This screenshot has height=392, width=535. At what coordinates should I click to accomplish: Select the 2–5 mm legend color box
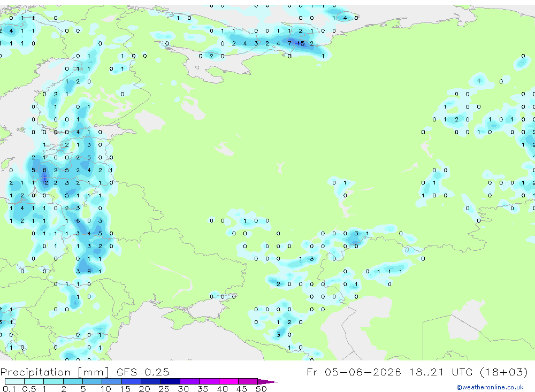73,381
